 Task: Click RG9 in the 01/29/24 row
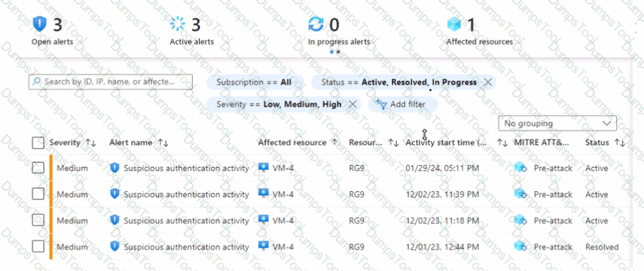pyautogui.click(x=356, y=168)
